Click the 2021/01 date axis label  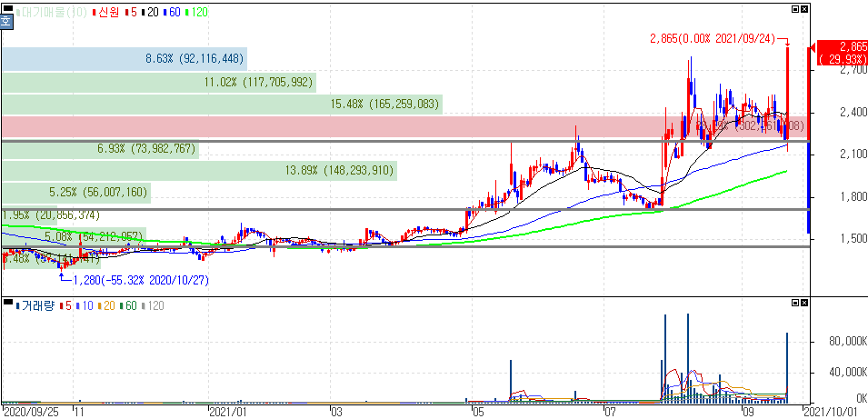coord(227,412)
